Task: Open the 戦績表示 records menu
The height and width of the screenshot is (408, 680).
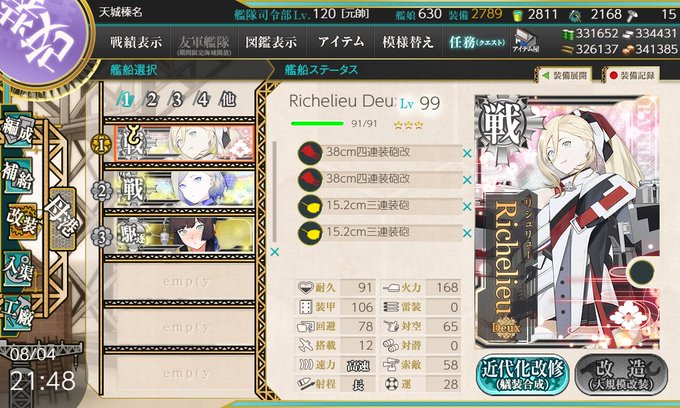Action: pyautogui.click(x=136, y=42)
